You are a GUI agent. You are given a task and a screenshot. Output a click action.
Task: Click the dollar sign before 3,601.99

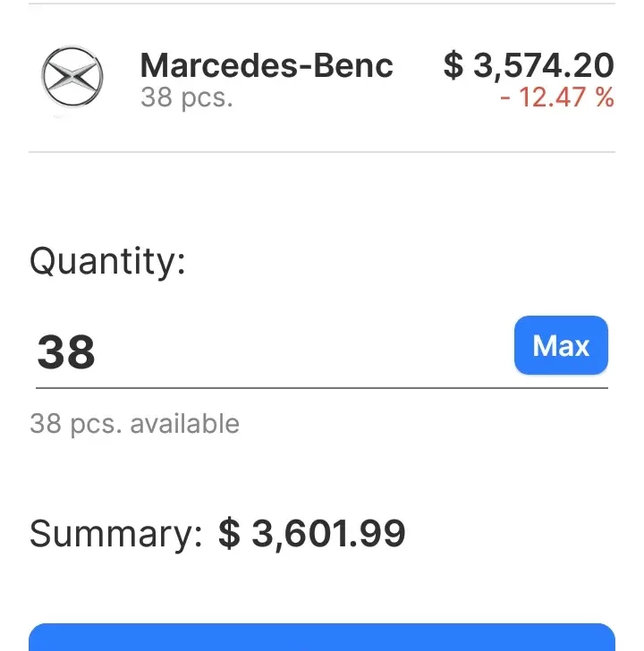pos(230,534)
